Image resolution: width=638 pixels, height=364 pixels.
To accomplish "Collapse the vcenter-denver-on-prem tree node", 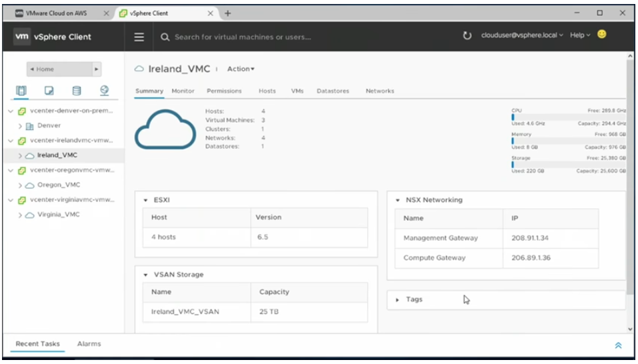I will (x=11, y=111).
